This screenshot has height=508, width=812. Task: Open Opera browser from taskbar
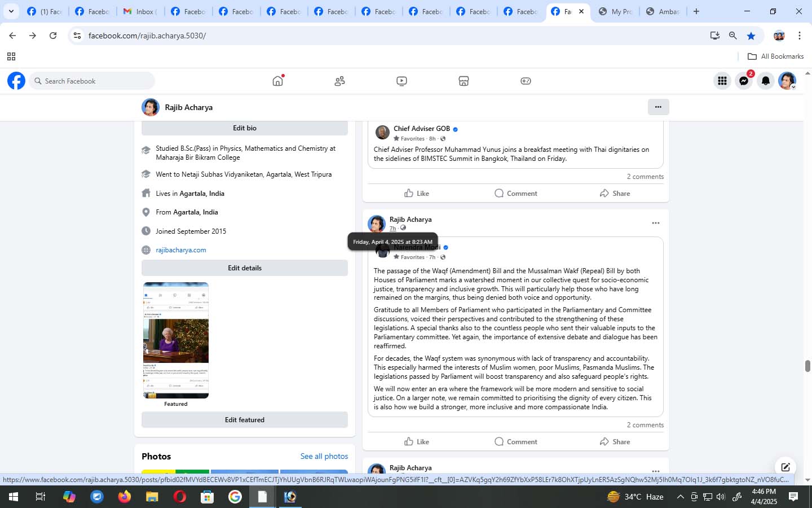[x=180, y=497]
